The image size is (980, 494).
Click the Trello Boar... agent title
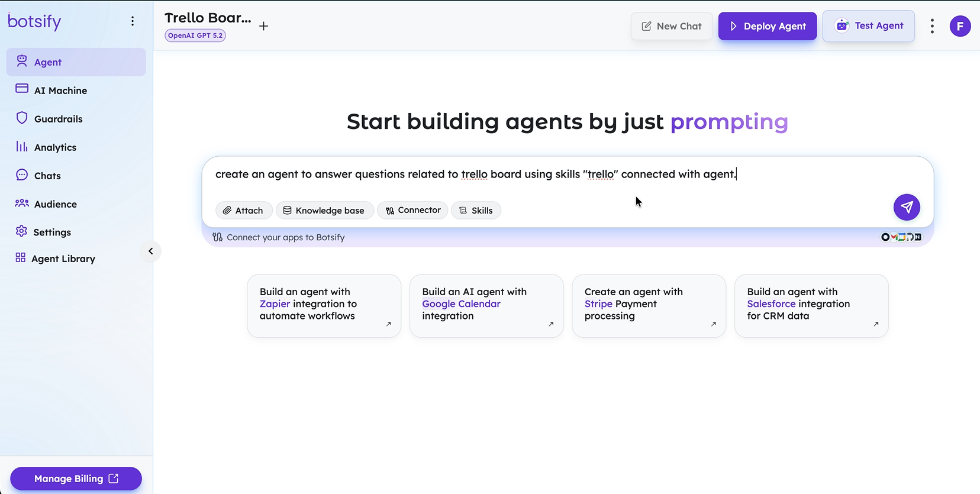pyautogui.click(x=208, y=18)
